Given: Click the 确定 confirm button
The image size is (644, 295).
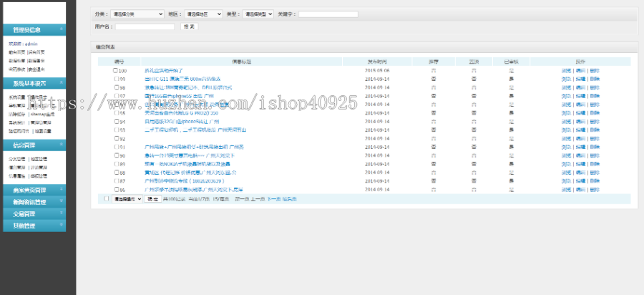Looking at the screenshot, I should (153, 199).
